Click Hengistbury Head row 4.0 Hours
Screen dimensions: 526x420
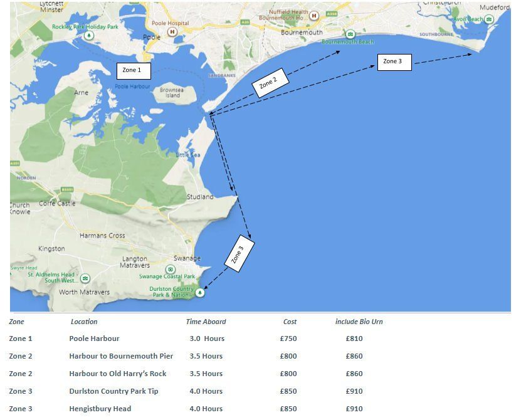coord(206,409)
